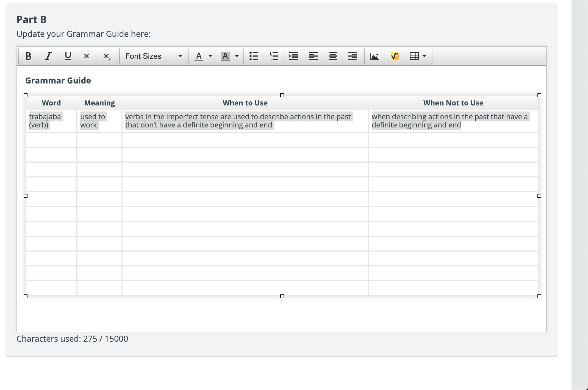Click the 'When to Use' header cell

(245, 103)
